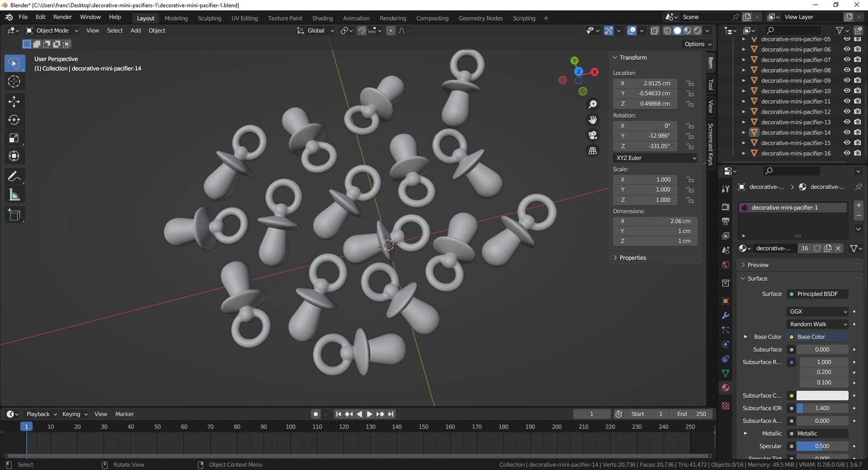Select the Transform tool
868x470 pixels.
pyautogui.click(x=14, y=156)
